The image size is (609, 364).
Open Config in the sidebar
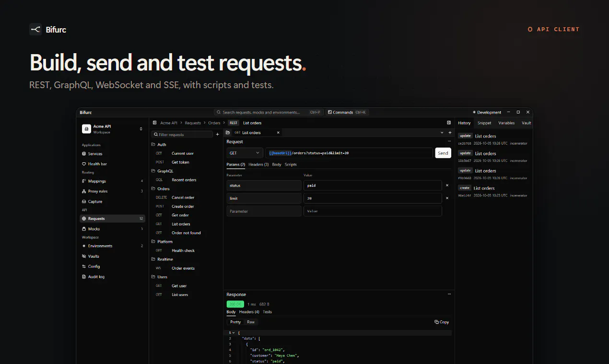(x=113, y=266)
